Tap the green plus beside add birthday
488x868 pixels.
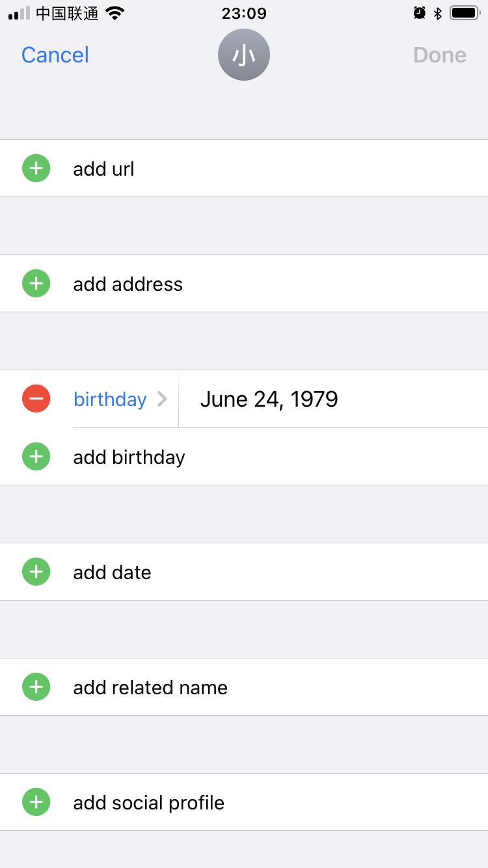36,457
